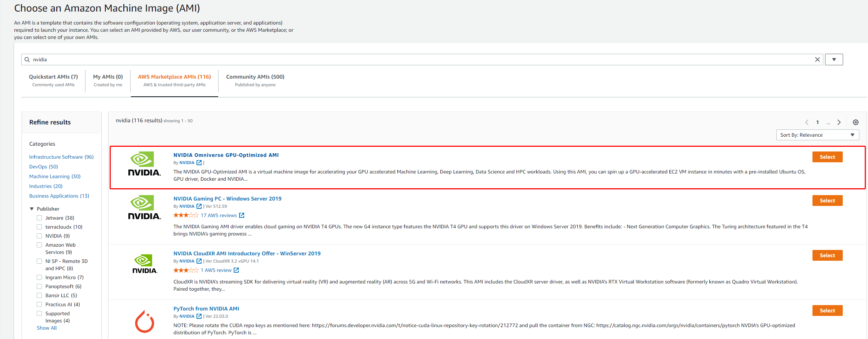The width and height of the screenshot is (868, 339).
Task: Check the Jetware publisher filter
Action: point(39,218)
